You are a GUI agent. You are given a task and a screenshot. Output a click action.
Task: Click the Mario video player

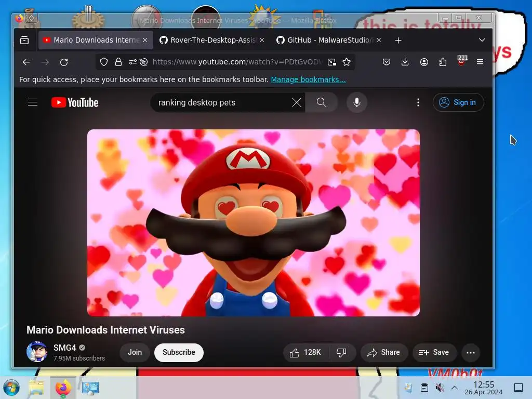(x=253, y=222)
